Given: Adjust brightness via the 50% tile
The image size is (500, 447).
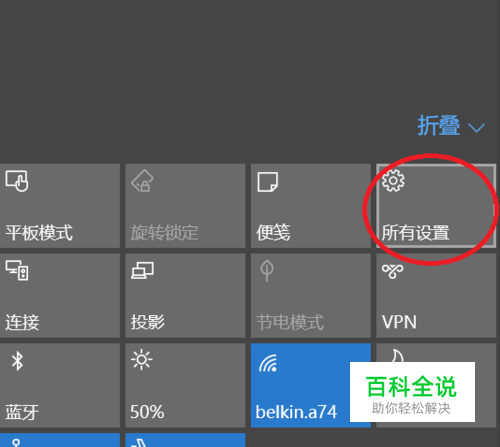Looking at the screenshot, I should click(x=185, y=385).
